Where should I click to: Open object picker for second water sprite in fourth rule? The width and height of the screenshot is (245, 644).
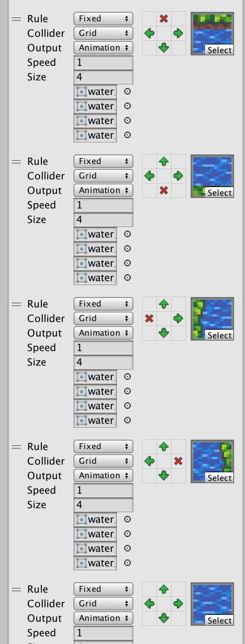(x=127, y=534)
